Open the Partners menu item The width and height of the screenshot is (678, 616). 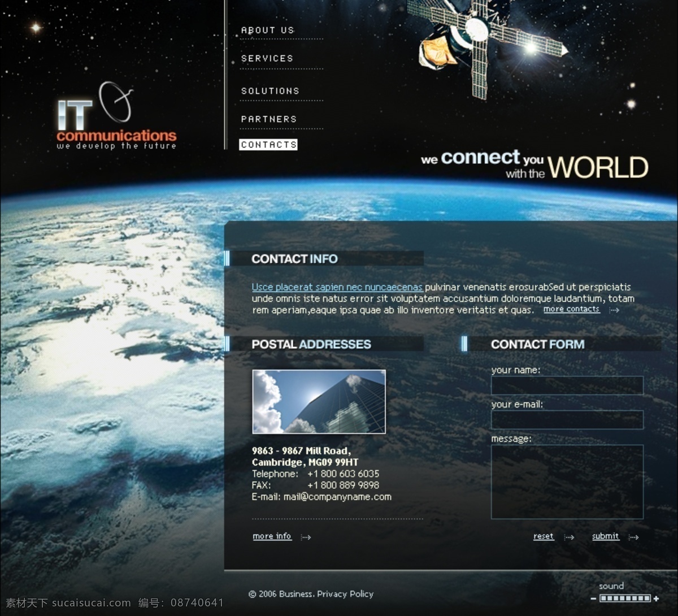tap(269, 119)
